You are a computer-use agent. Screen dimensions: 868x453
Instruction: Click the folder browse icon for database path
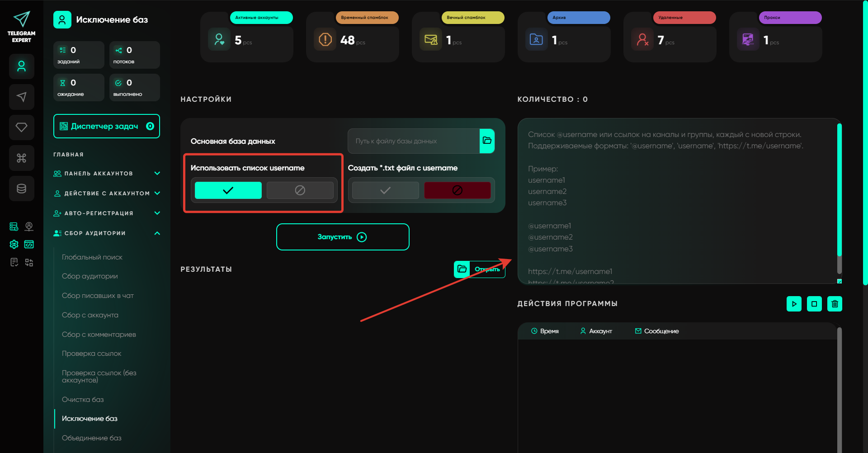[x=487, y=141]
